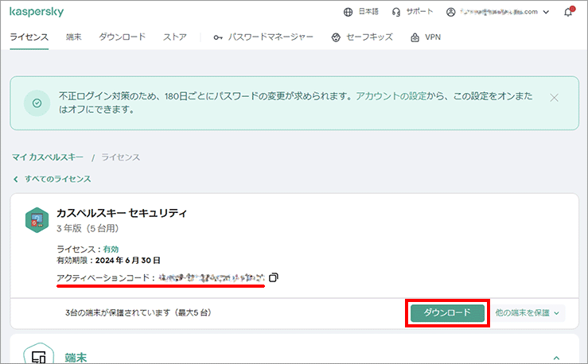This screenshot has height=364, width=588.
Task: Open セーフキッズ menu item
Action: 369,37
